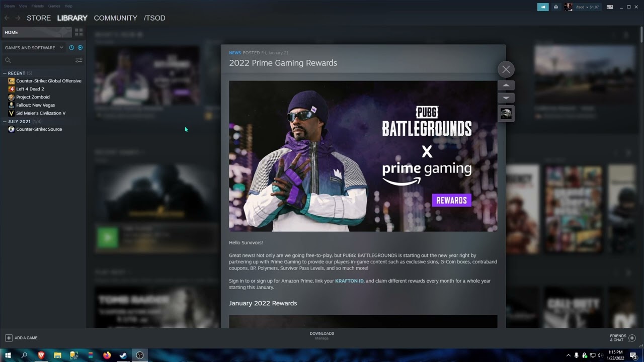Click the 2022 Prime Gaming Rewards headline
Screen dimensions: 644x362
283,63
